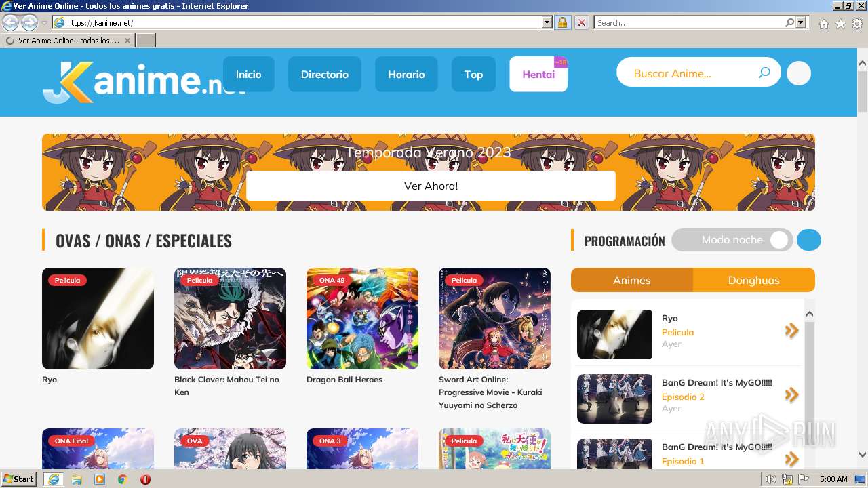Image resolution: width=868 pixels, height=488 pixels.
Task: Open the bottom-row Pelicula card thumbnail
Action: 494,449
